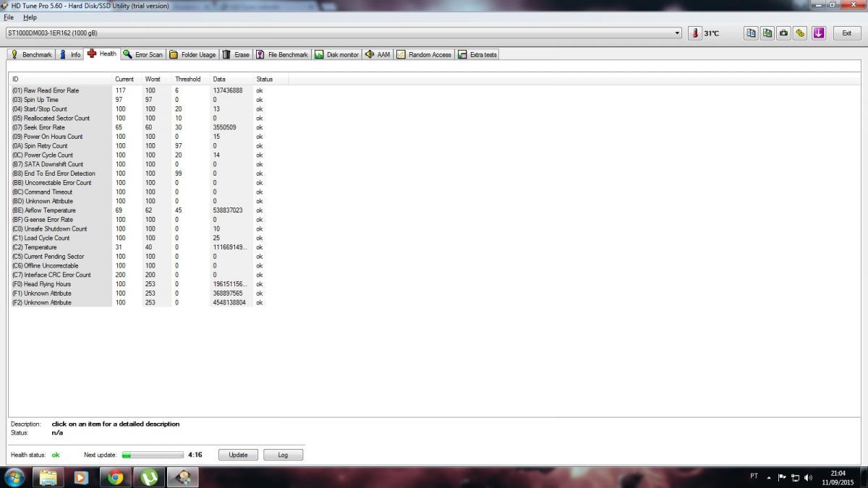Save screenshot with camera icon
Screen dimensions: 868x488
(x=784, y=33)
